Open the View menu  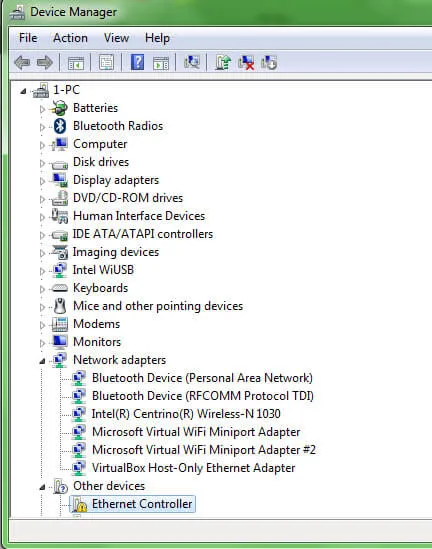click(x=117, y=38)
